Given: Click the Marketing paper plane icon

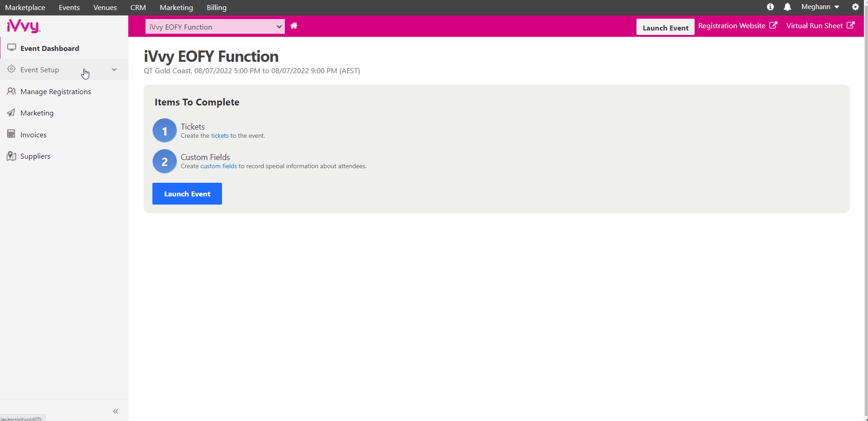Looking at the screenshot, I should coord(11,112).
